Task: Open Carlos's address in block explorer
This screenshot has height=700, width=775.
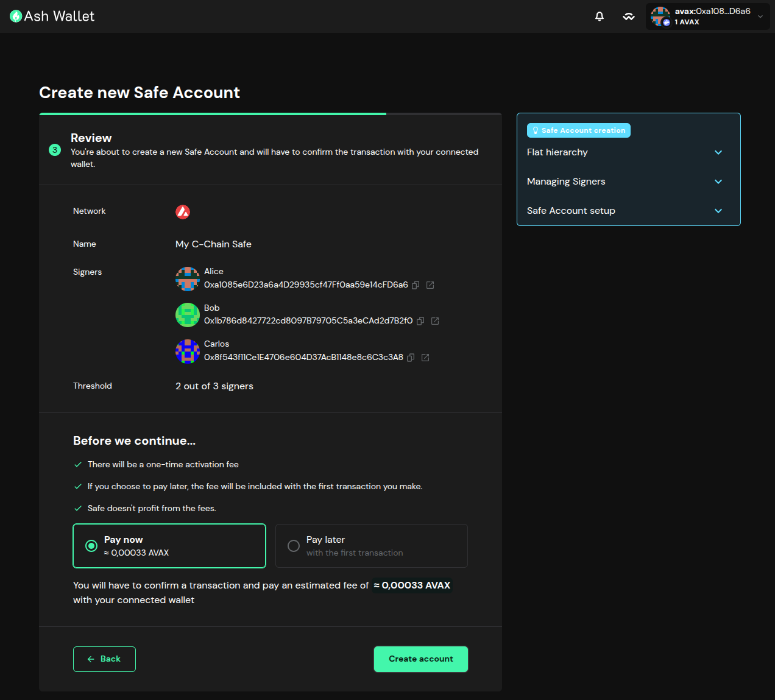Action: (425, 358)
